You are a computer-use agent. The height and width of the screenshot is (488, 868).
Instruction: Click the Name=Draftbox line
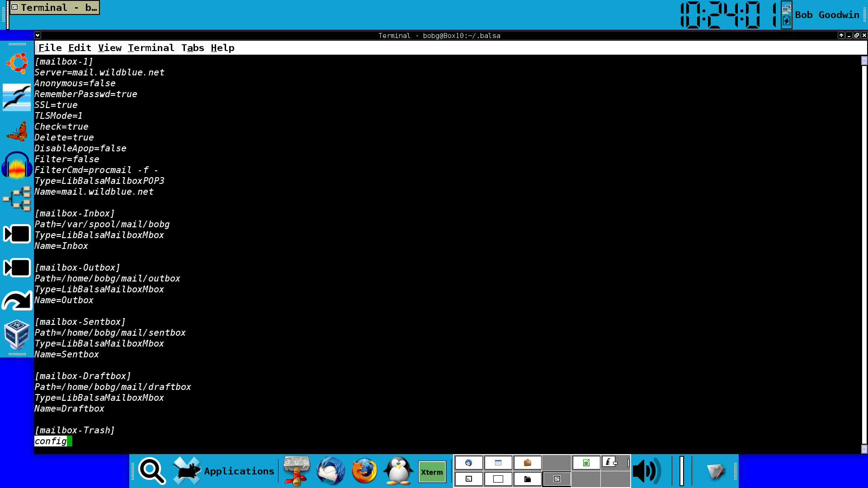click(x=70, y=408)
